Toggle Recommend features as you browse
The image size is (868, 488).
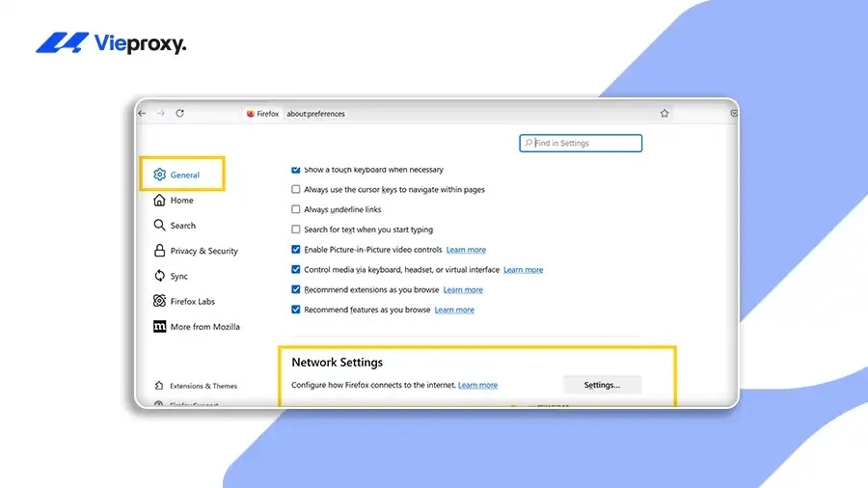(296, 310)
